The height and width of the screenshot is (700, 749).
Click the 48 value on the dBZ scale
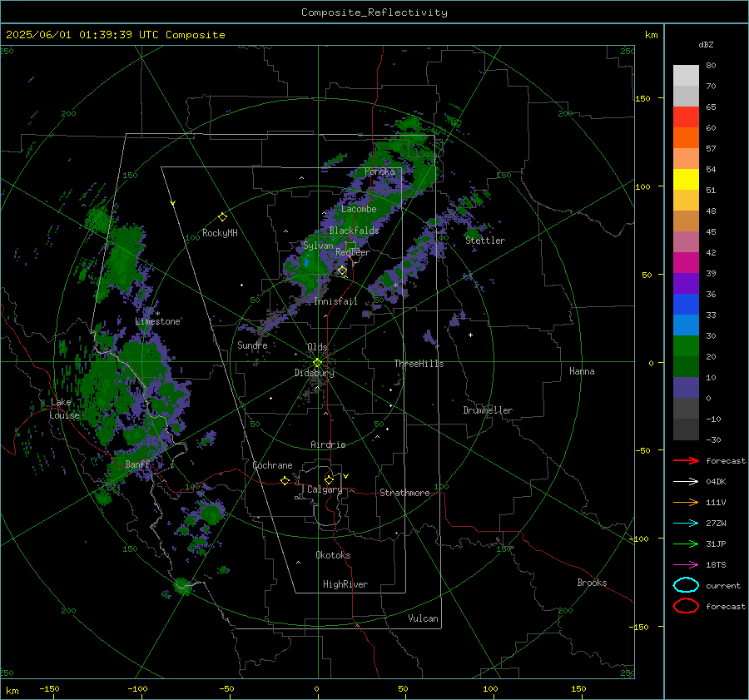[x=711, y=211]
